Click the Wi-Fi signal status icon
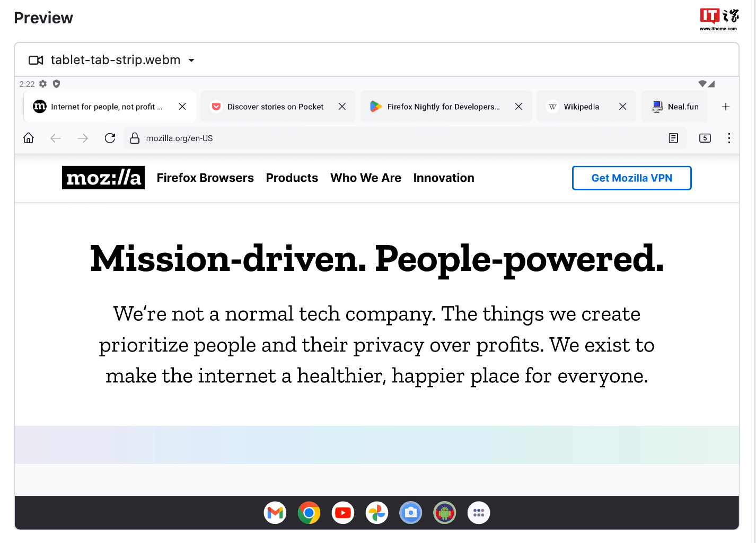 pos(702,84)
